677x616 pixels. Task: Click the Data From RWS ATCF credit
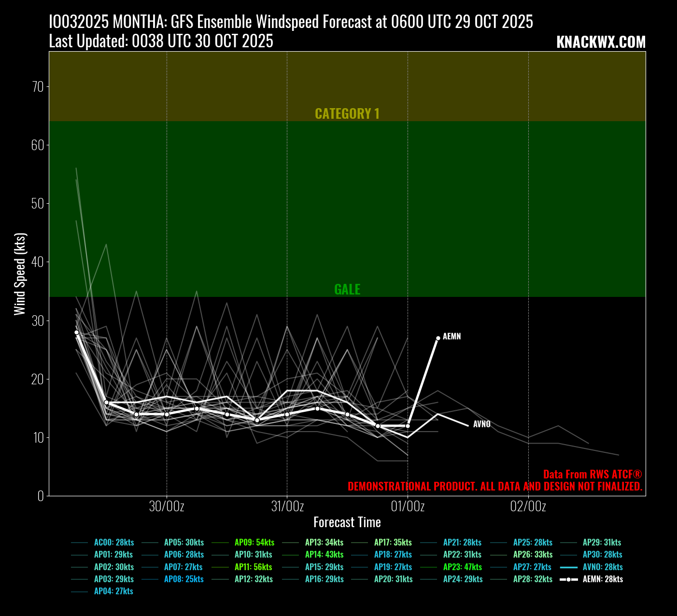592,474
